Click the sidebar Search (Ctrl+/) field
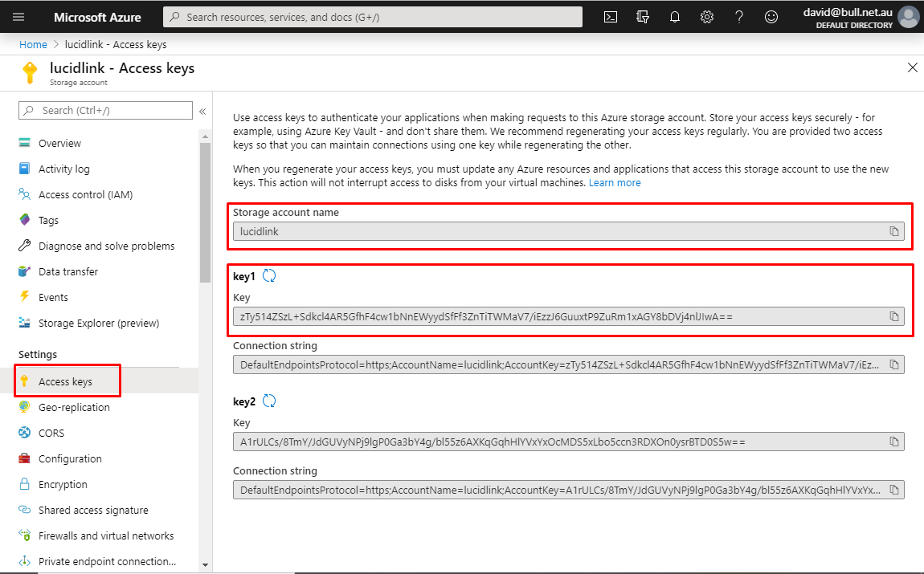 (105, 111)
